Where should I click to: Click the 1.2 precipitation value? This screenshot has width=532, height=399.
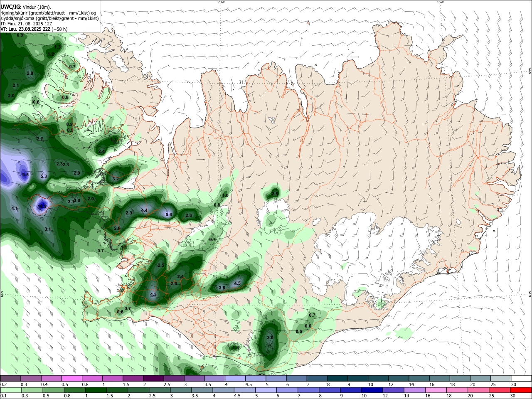pyautogui.click(x=50, y=54)
